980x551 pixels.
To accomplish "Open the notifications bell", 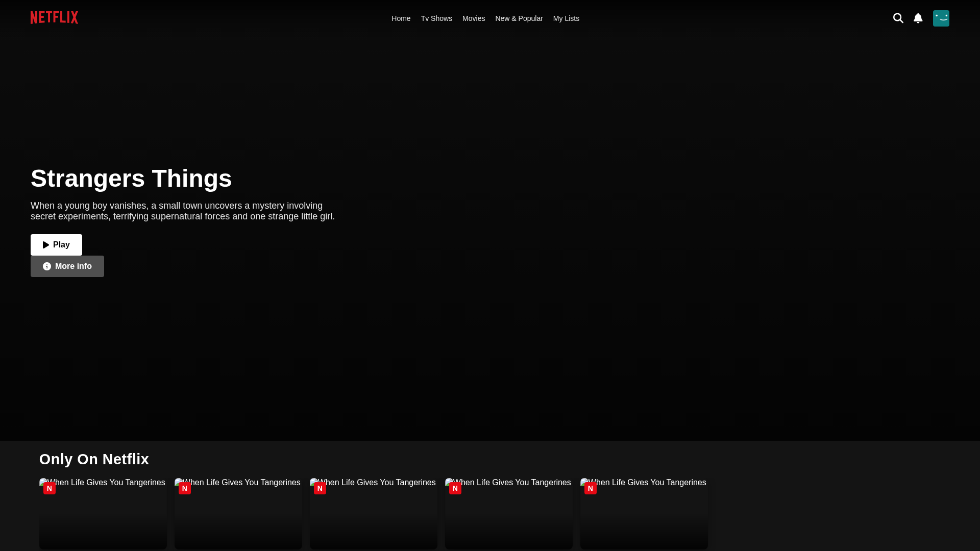I will 918,18.
